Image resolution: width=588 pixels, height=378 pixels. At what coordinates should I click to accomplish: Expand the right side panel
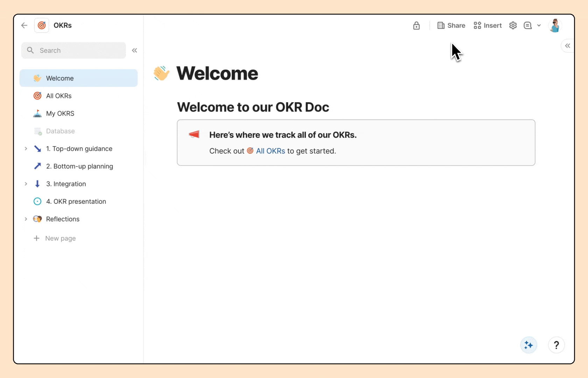click(567, 46)
